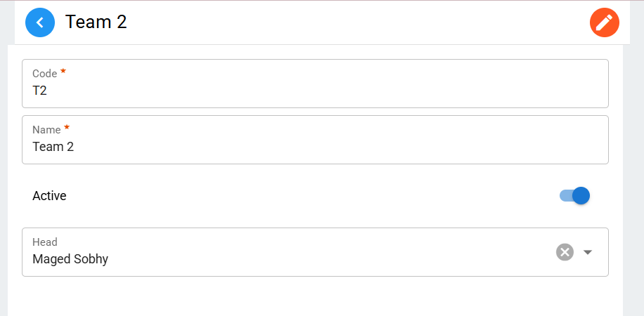Click the "Code" field label

coord(44,74)
